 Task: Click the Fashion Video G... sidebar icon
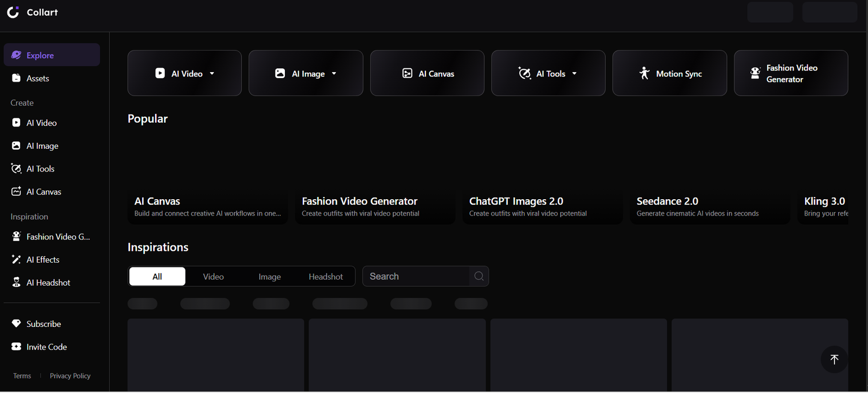[16, 236]
